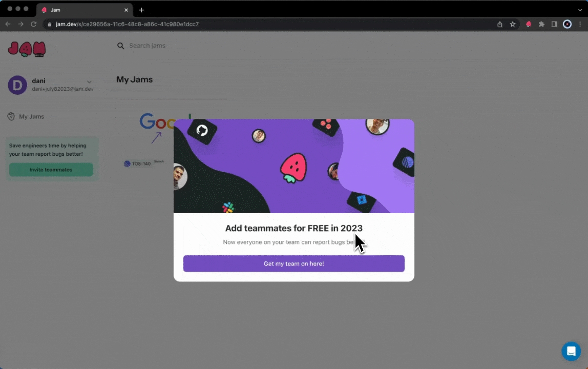Click the strawberry icon in modal banner

point(293,167)
